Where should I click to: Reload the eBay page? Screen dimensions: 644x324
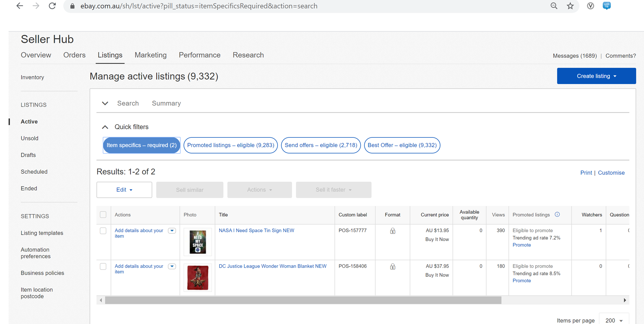52,6
